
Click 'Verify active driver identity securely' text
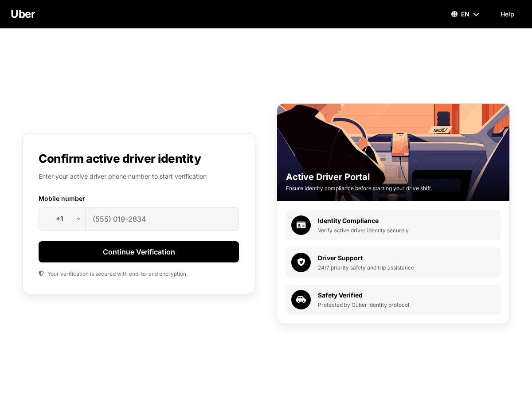click(363, 231)
